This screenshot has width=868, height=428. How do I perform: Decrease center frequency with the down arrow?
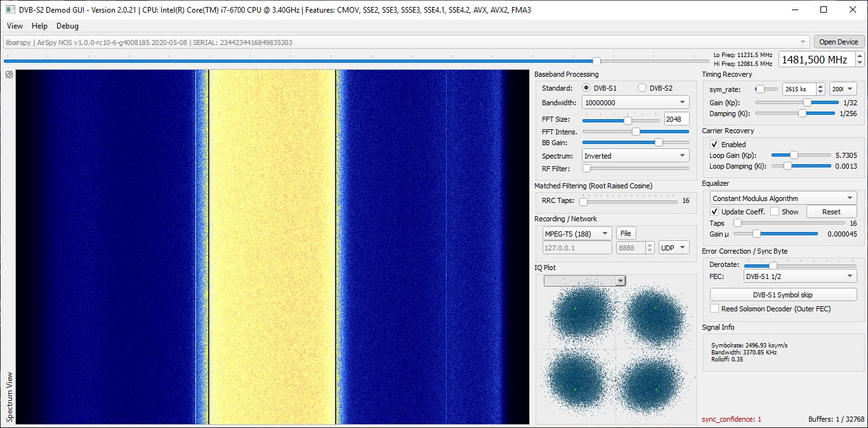click(x=860, y=63)
